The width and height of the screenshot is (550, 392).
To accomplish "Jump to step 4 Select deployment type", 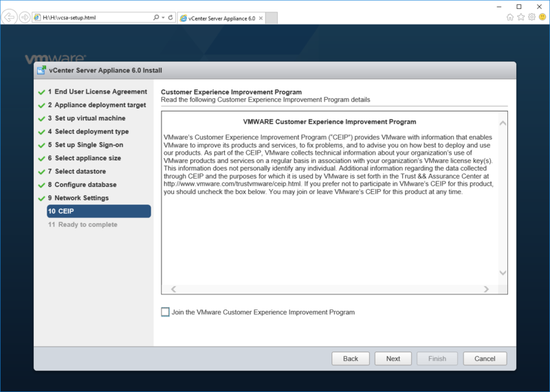I will pyautogui.click(x=89, y=131).
